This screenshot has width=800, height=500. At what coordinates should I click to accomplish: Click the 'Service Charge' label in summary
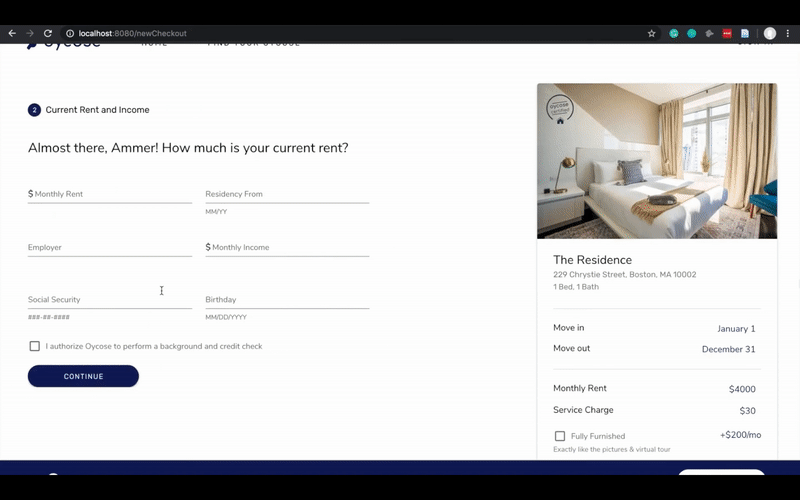click(583, 410)
